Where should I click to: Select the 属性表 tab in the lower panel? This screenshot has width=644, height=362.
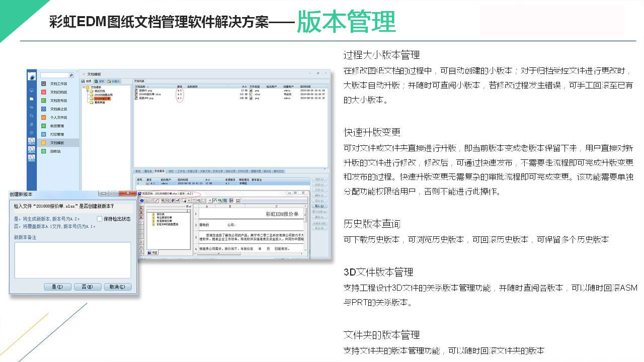click(148, 171)
